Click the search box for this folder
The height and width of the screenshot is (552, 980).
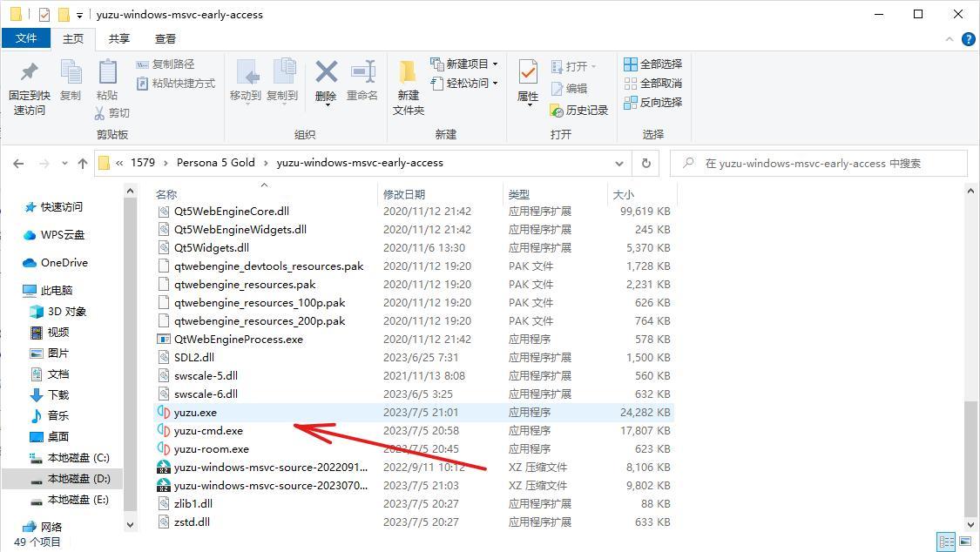tap(819, 164)
